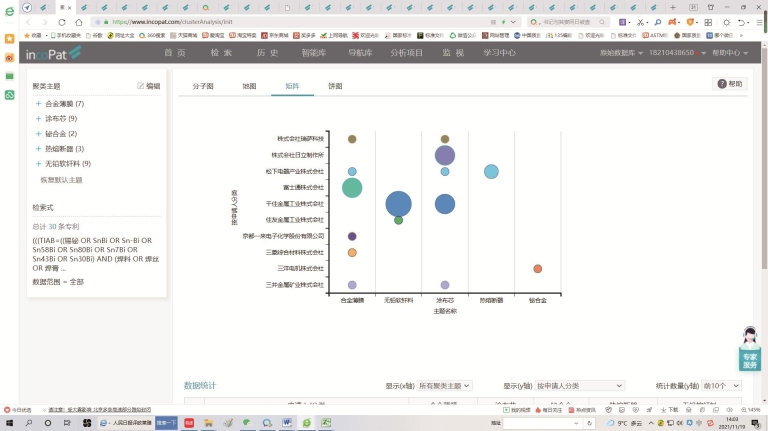Switch to the 饼图 tab
Image resolution: width=768 pixels, height=431 pixels.
coord(335,87)
